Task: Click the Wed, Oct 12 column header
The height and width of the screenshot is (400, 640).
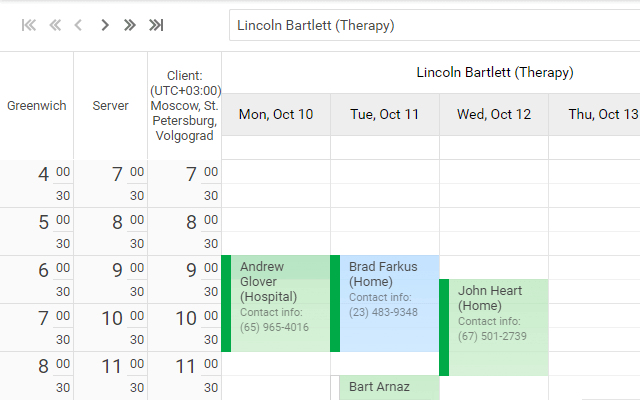Action: [494, 115]
